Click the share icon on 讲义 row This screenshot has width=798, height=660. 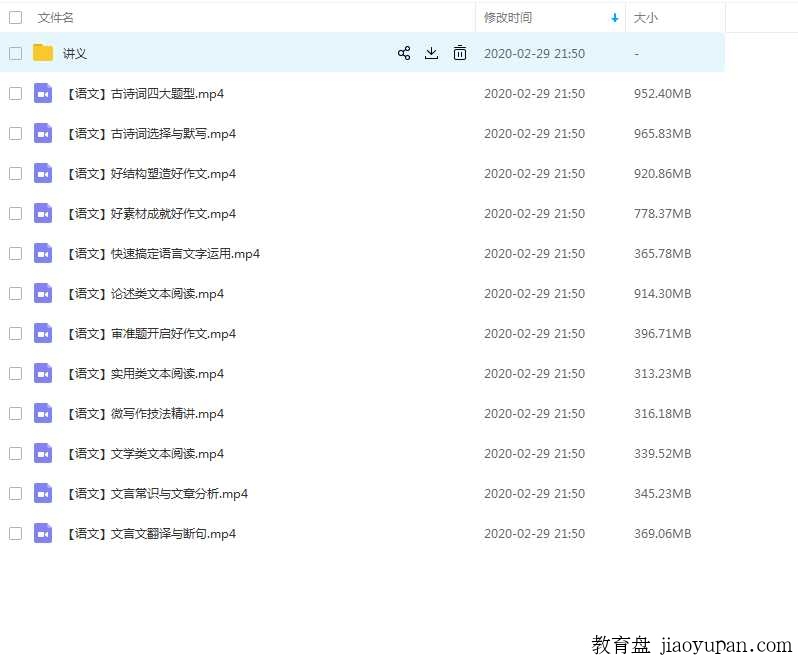pyautogui.click(x=404, y=53)
